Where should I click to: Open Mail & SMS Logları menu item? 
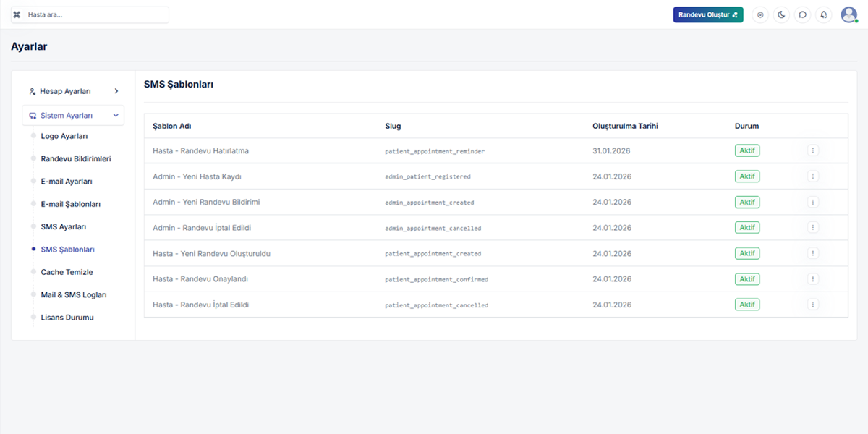pyautogui.click(x=75, y=295)
